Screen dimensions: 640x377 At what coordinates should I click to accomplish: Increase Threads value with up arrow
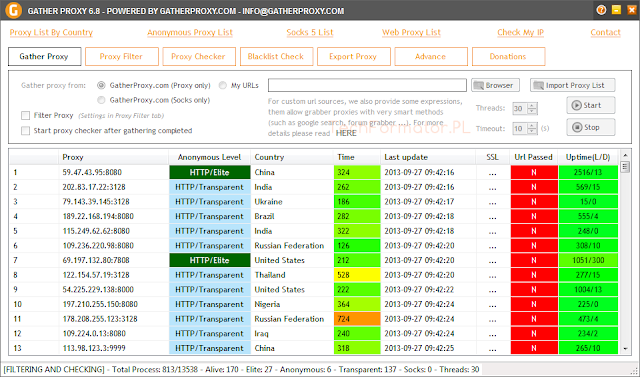click(x=532, y=105)
